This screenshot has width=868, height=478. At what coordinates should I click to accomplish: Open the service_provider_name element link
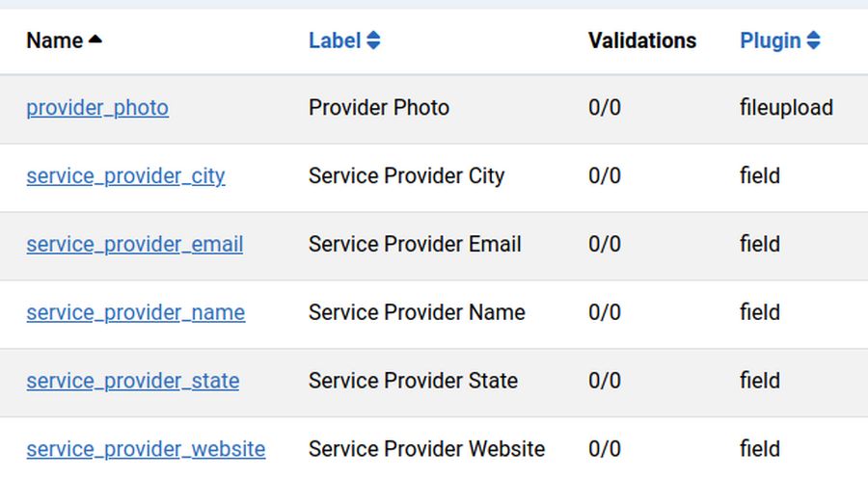point(136,313)
